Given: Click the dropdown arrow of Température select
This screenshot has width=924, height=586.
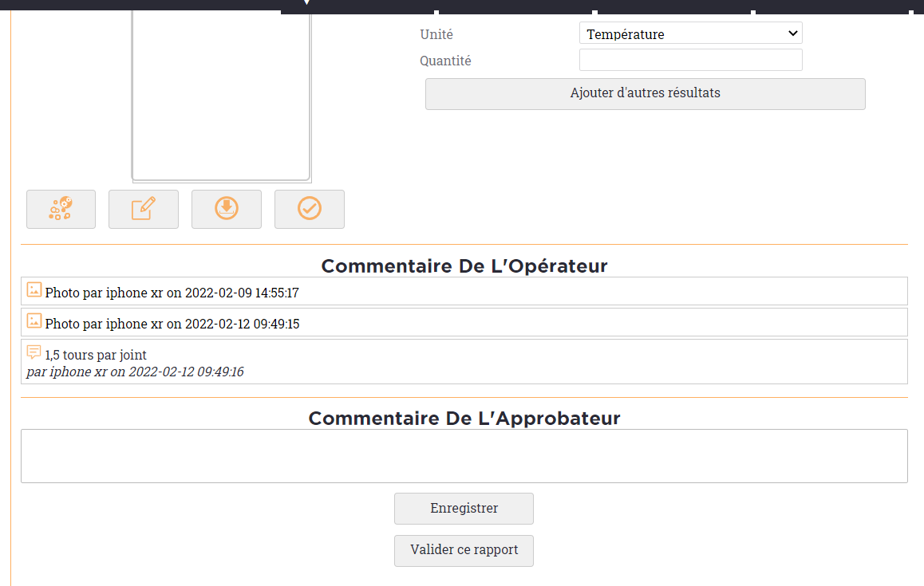Looking at the screenshot, I should 792,33.
